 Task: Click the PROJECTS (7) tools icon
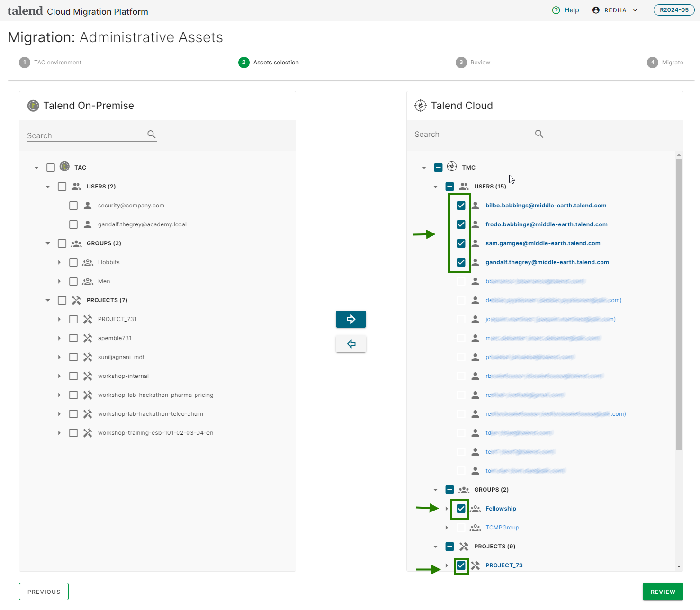(76, 300)
